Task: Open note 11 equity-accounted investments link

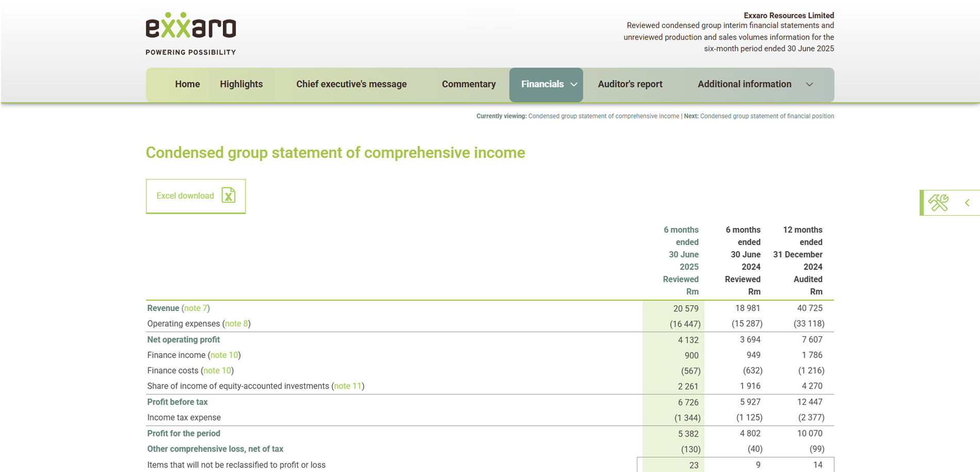Action: click(x=348, y=386)
